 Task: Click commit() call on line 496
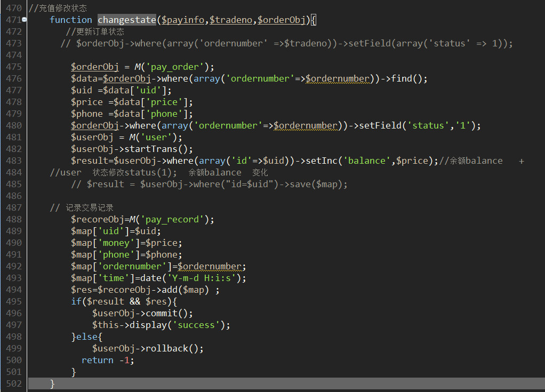pyautogui.click(x=167, y=314)
